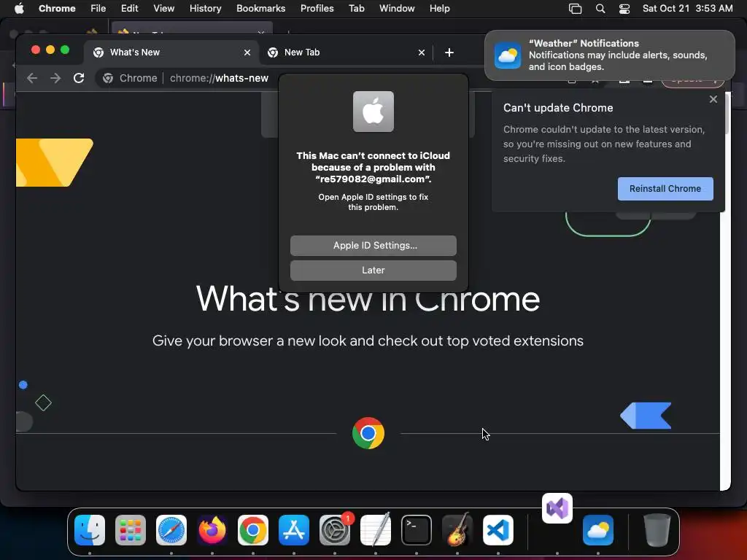Screen dimensions: 747x560
Task: Click the Weather Notifications banner text
Action: pos(617,55)
